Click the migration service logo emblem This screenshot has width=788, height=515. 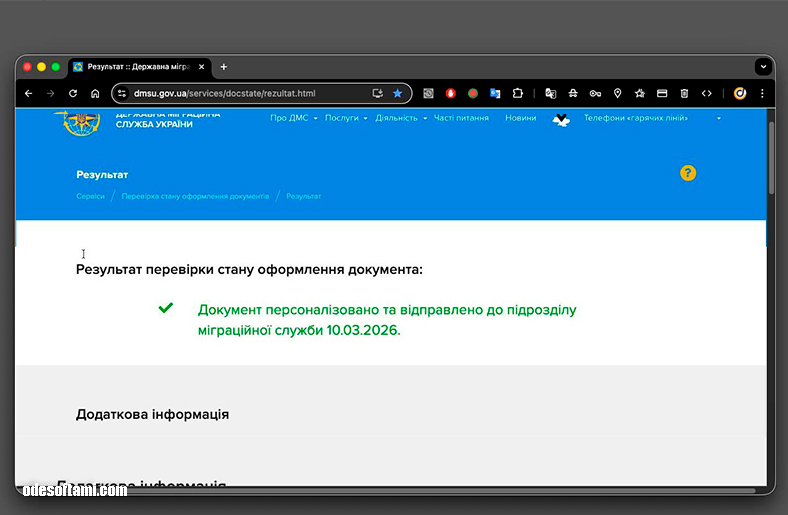pyautogui.click(x=80, y=123)
